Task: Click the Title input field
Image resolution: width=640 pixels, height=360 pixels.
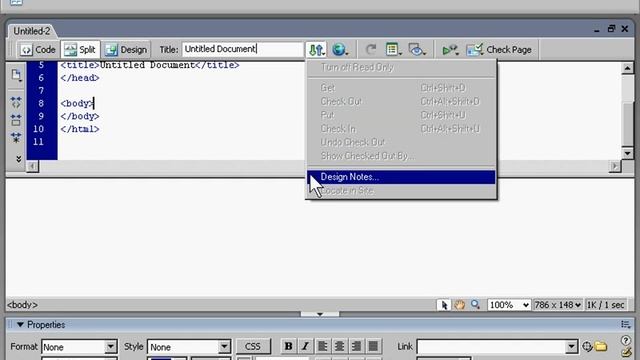Action: tap(242, 49)
